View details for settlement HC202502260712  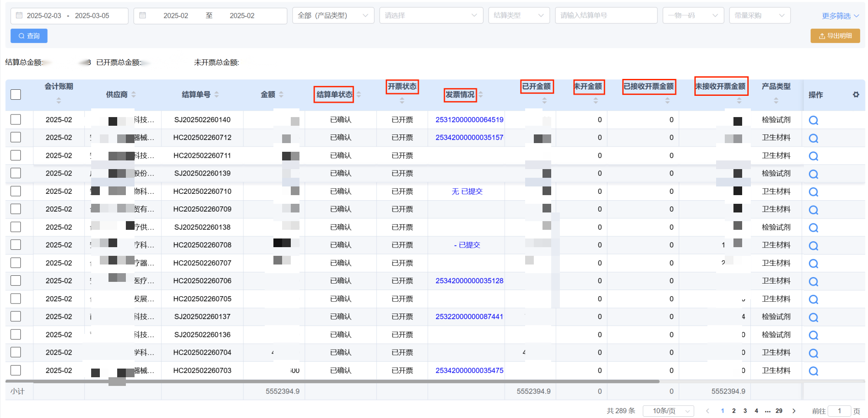tap(813, 138)
